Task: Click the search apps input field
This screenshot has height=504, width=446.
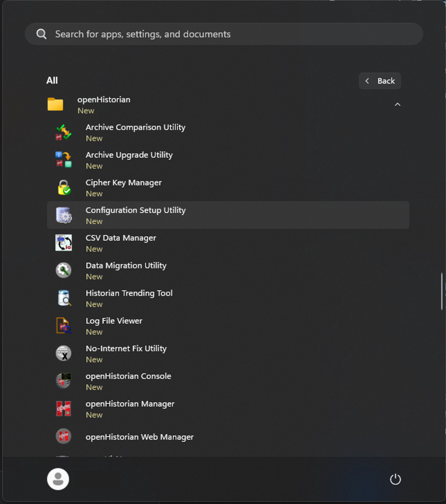Action: tap(223, 34)
